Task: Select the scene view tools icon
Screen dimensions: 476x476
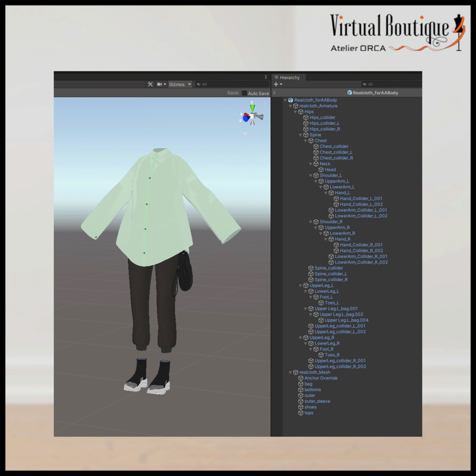Action: point(150,84)
